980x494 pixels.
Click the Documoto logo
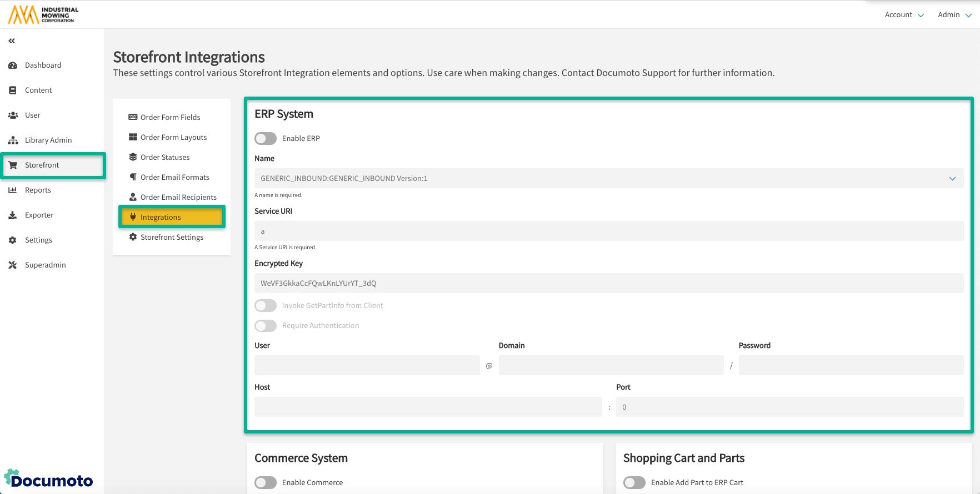pos(49,479)
